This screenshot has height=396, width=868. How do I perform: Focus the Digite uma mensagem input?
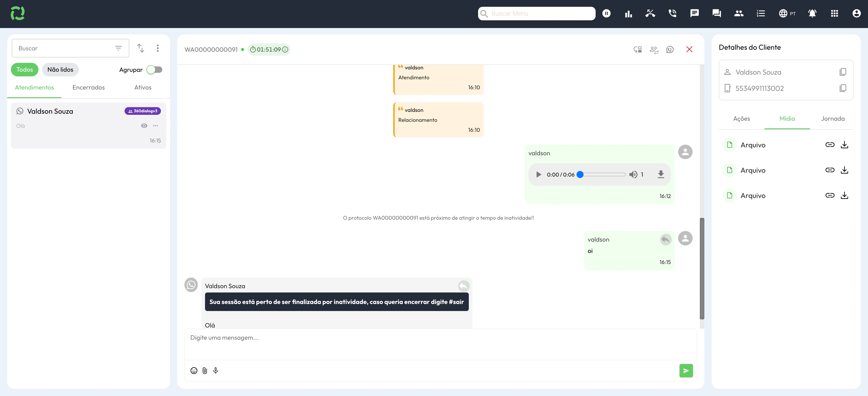coord(440,344)
